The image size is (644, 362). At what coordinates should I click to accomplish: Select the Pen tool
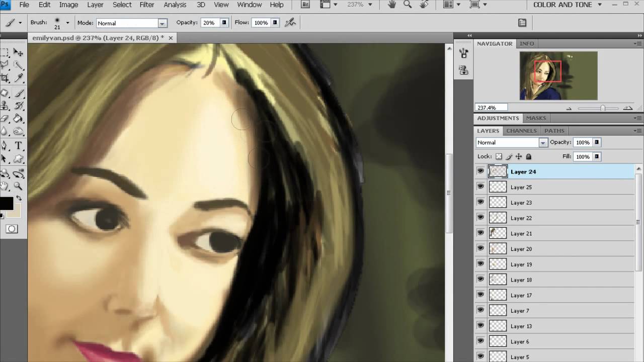[x=5, y=146]
